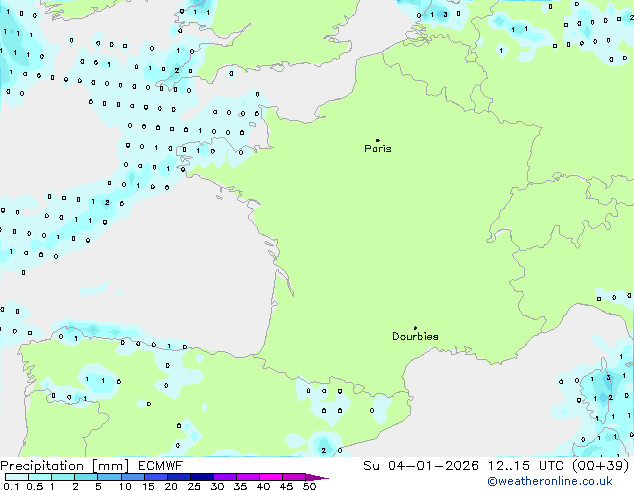The image size is (634, 490).
Task: Pick the legend color between 2 and 5
Action: tap(87, 478)
